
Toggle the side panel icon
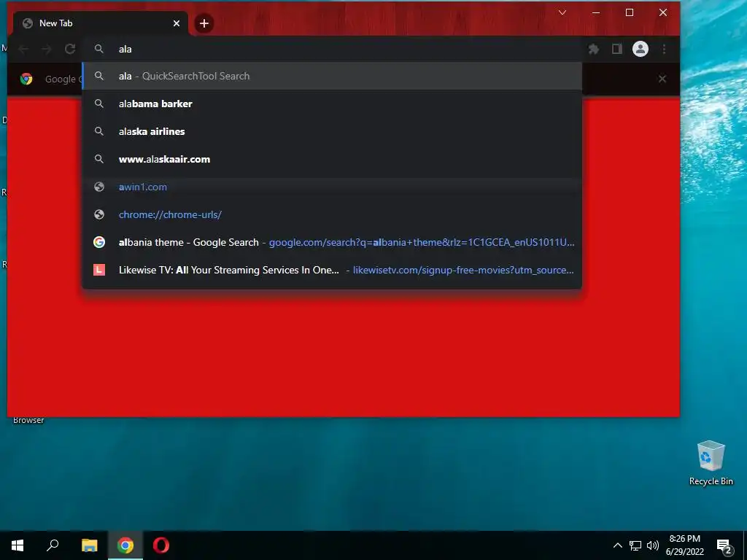(617, 49)
